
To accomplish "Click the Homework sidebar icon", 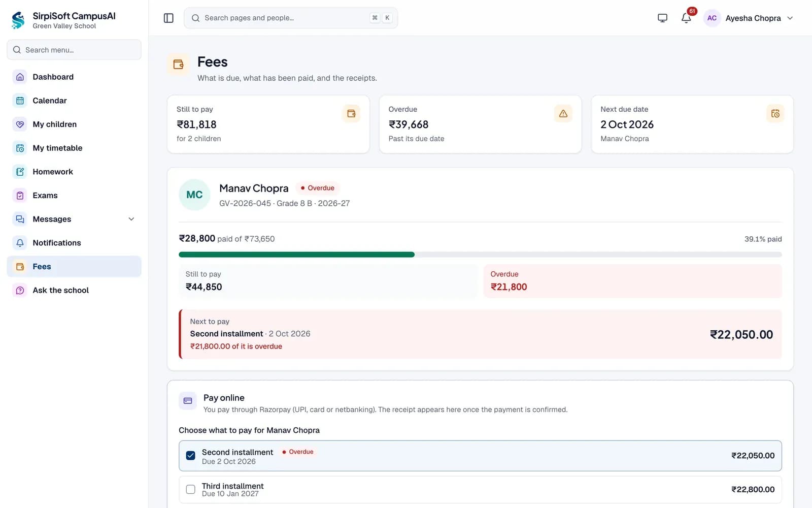I will click(x=20, y=172).
